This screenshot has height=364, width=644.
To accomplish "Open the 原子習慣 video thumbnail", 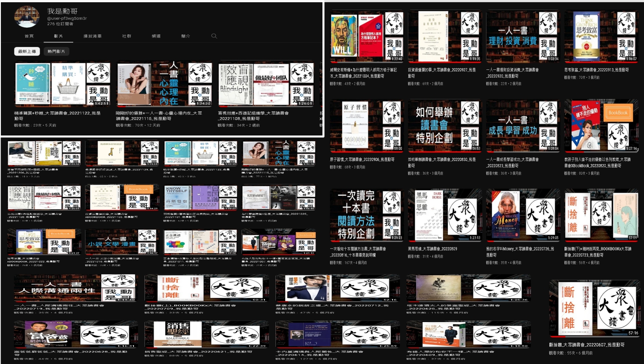I will point(366,126).
